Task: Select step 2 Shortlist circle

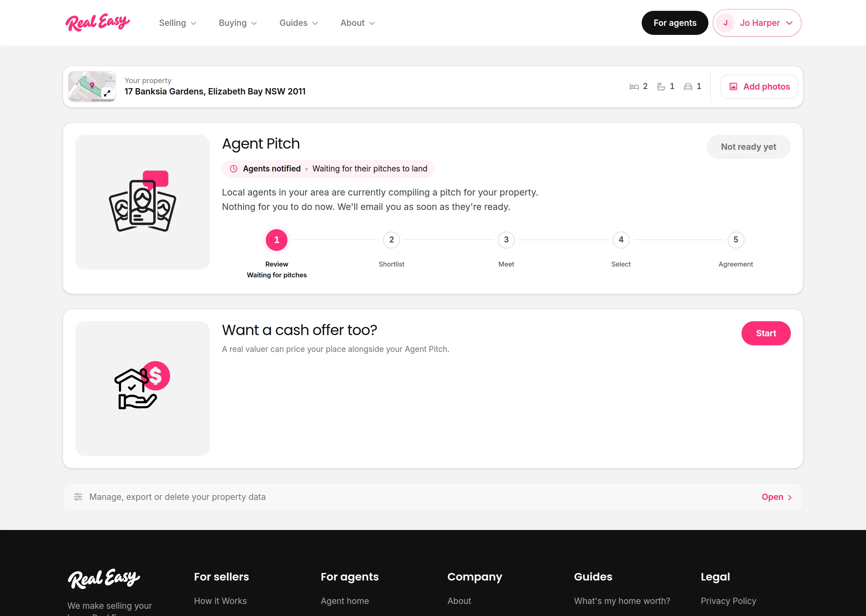Action: (x=392, y=240)
